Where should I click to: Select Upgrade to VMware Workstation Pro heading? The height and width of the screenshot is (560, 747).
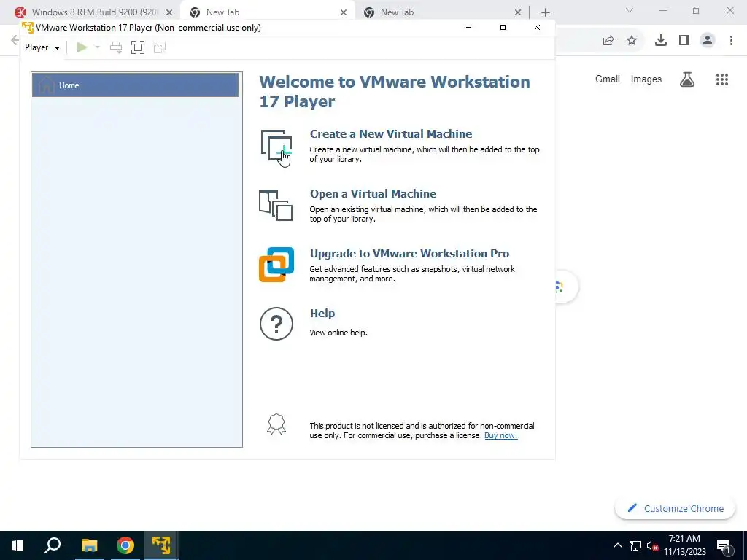(409, 253)
